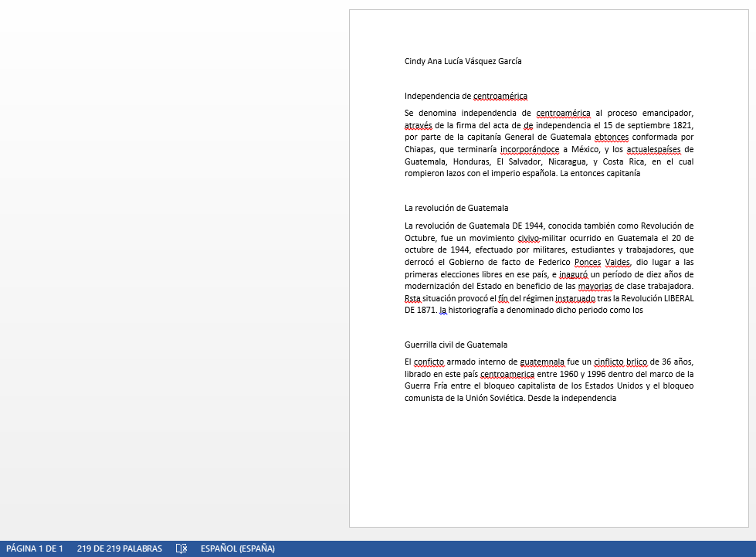Click the proofing errors icon in status bar
756x557 pixels.
[181, 549]
